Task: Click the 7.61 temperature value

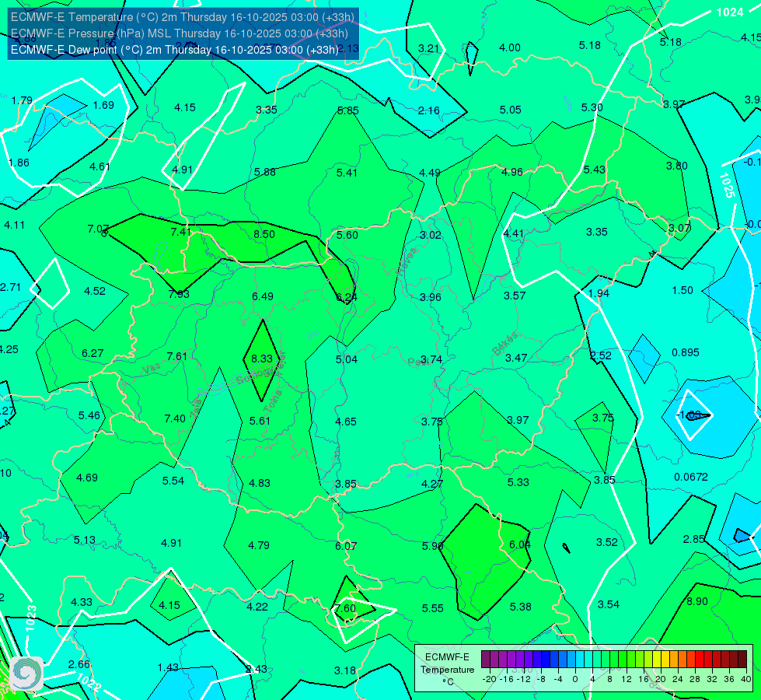Action: point(176,356)
